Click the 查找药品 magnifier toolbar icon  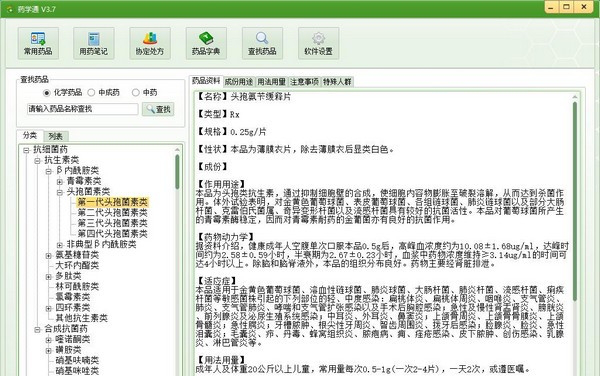262,43
